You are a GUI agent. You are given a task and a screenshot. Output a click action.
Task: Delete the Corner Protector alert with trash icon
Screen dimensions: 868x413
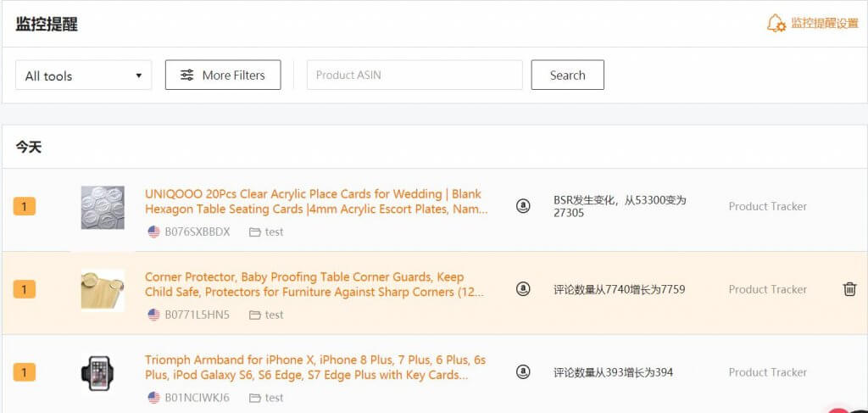(x=849, y=289)
